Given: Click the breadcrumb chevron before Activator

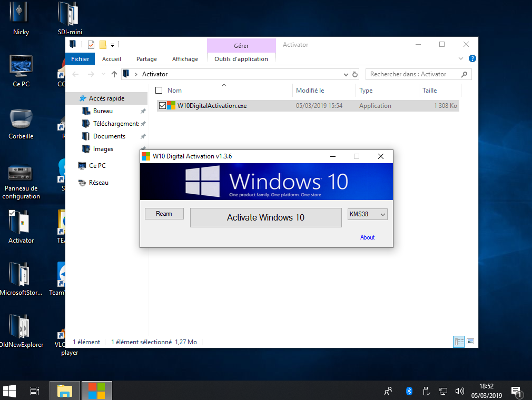Looking at the screenshot, I should click(136, 74).
